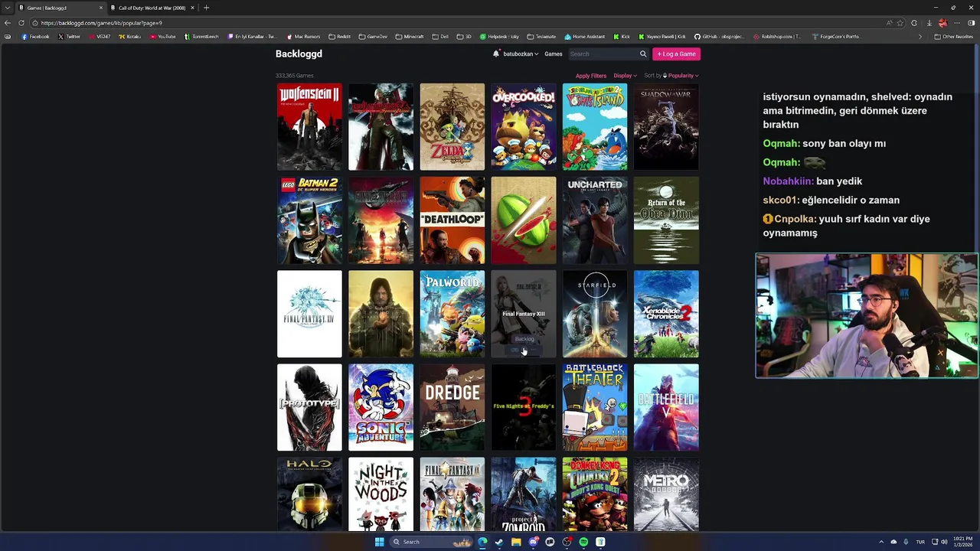Open the Prototype game cover
The height and width of the screenshot is (551, 980).
click(x=309, y=407)
